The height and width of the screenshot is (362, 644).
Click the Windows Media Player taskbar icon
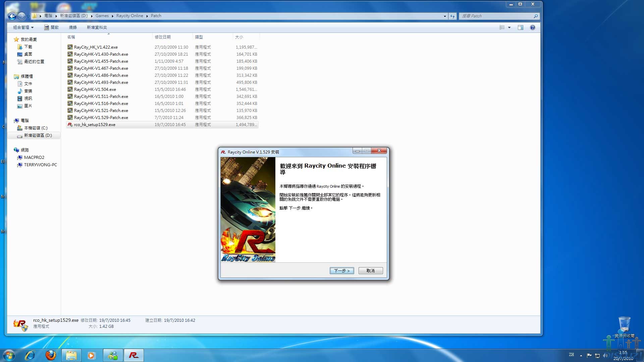click(91, 355)
